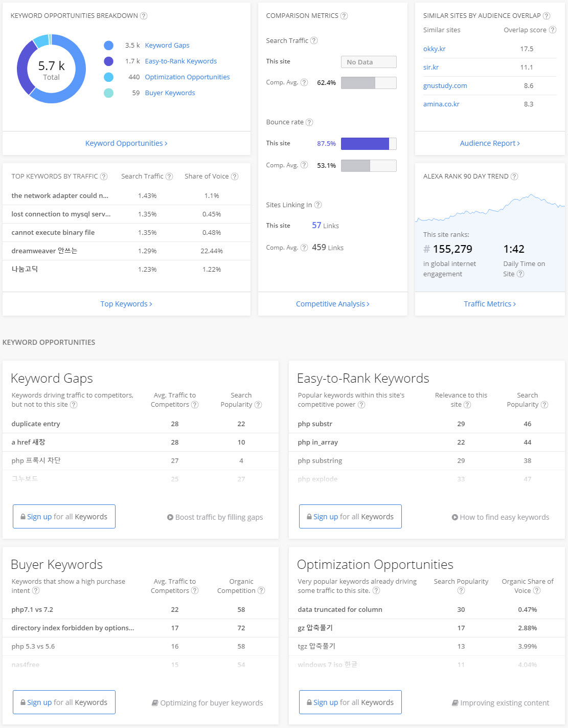
Task: Click help icon next to Bounce rate
Action: [309, 122]
